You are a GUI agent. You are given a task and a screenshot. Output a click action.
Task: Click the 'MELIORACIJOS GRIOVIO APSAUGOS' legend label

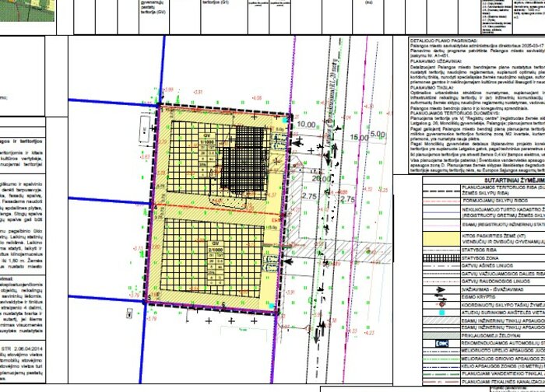503,359
